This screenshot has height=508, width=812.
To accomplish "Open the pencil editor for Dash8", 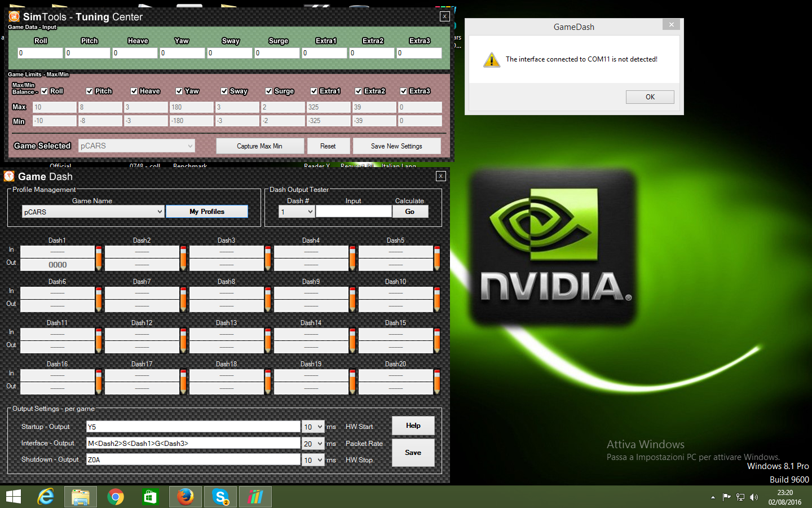I will click(x=268, y=299).
